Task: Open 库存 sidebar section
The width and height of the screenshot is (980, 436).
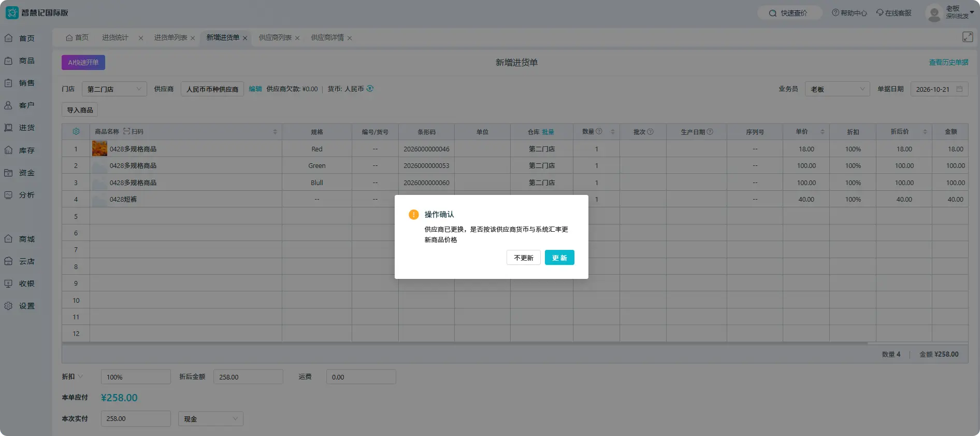Action: (x=20, y=150)
